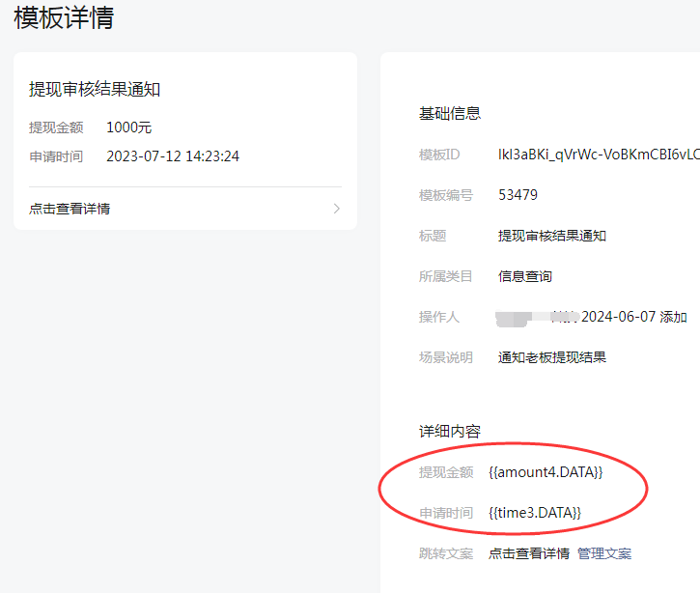Click the 信息查询 category value
The image size is (700, 593).
pos(524,276)
